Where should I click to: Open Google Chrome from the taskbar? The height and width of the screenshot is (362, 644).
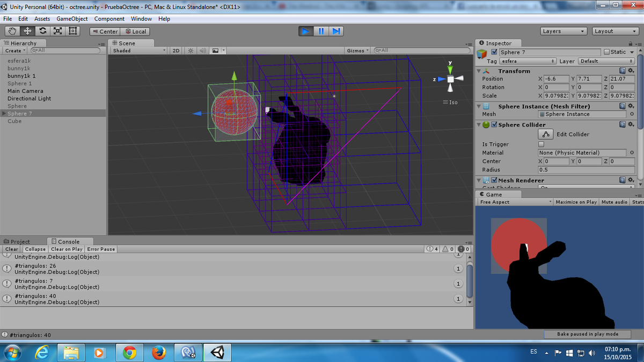pyautogui.click(x=129, y=352)
